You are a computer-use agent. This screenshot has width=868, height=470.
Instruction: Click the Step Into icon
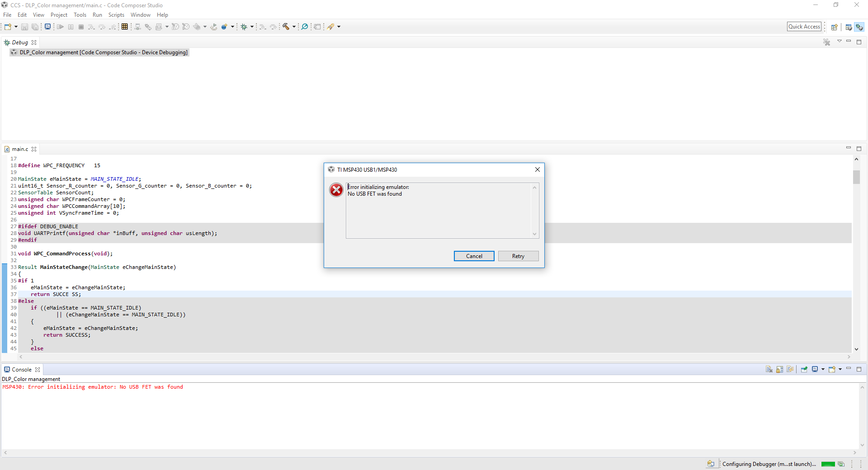click(91, 27)
